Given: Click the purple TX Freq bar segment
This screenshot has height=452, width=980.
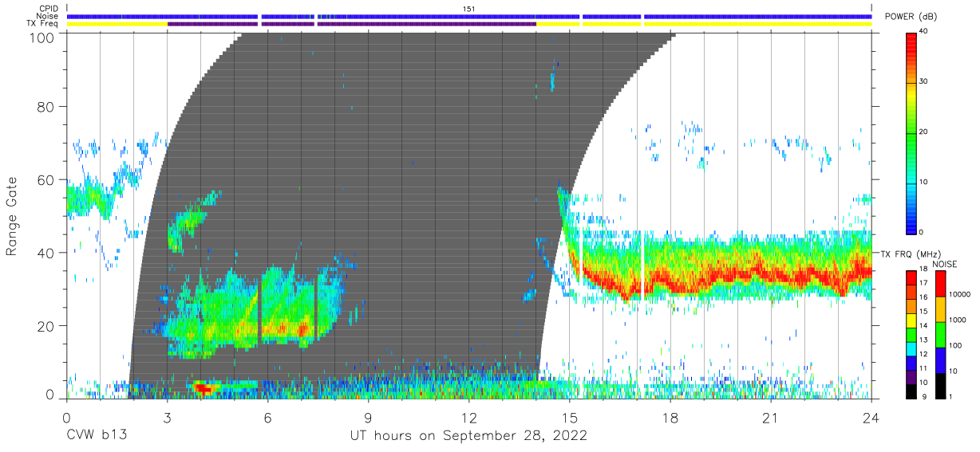Looking at the screenshot, I should [351, 24].
